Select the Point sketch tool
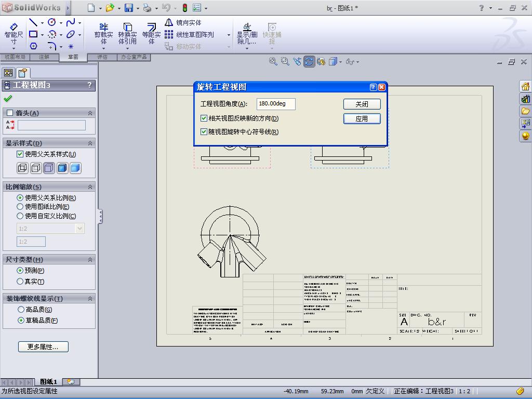The width and height of the screenshot is (532, 399). 71,46
